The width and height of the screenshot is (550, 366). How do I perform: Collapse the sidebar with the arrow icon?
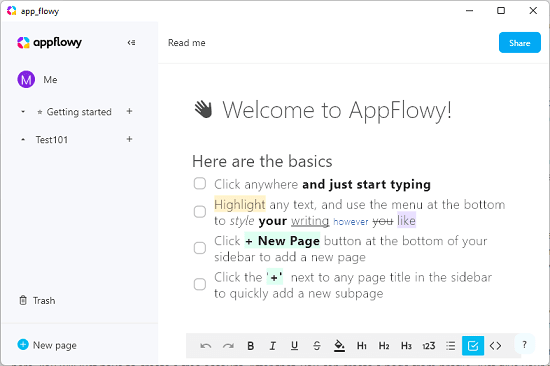[x=131, y=42]
